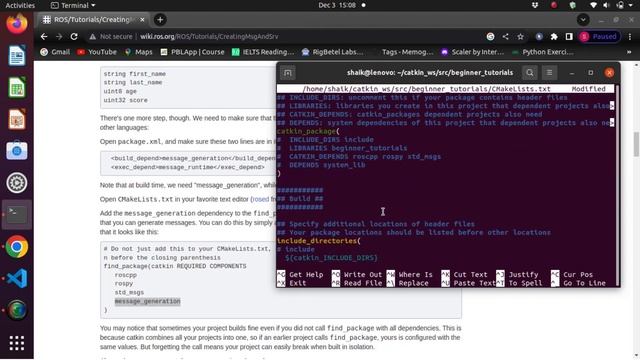This screenshot has width=640, height=360.
Task: Open the system status menu volume icon
Action: click(607, 5)
